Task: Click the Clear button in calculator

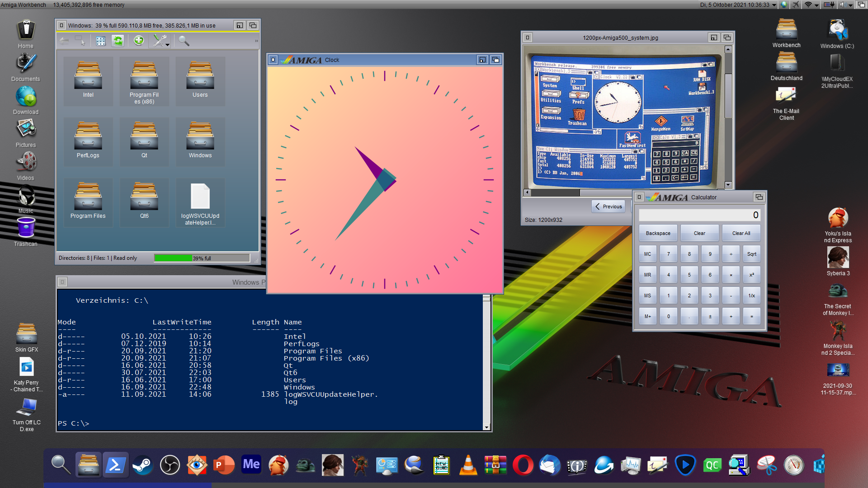Action: pyautogui.click(x=699, y=233)
